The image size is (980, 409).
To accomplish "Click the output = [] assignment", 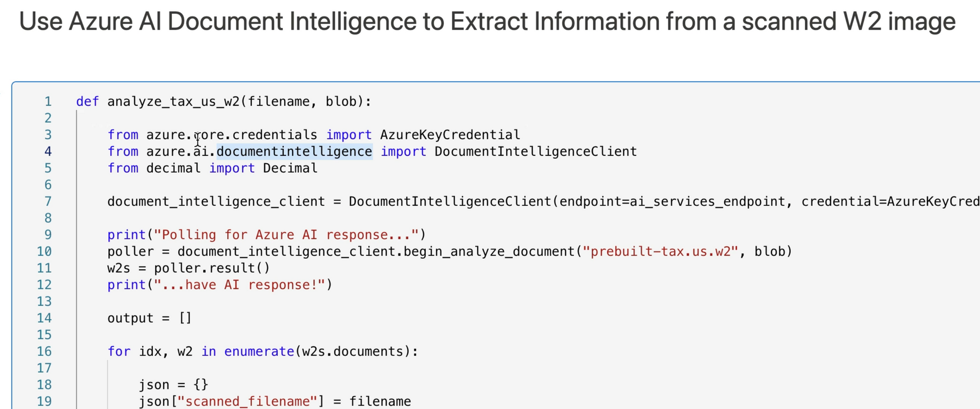I will tap(149, 318).
